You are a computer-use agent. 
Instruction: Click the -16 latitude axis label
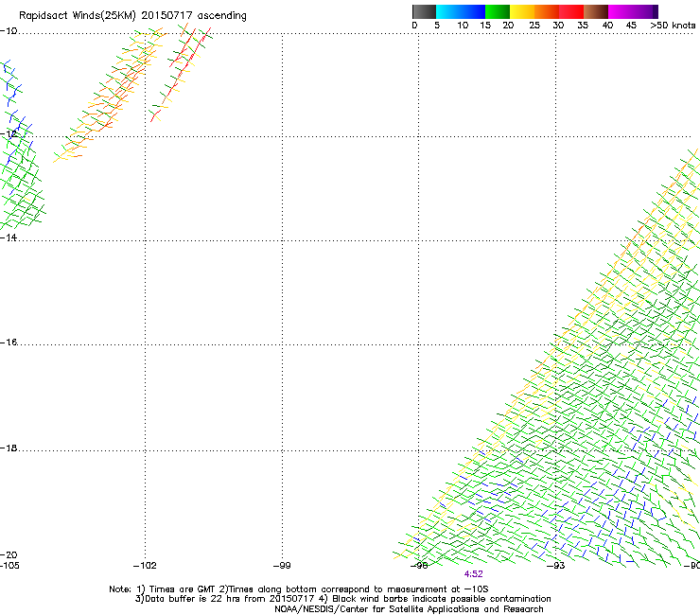9,343
